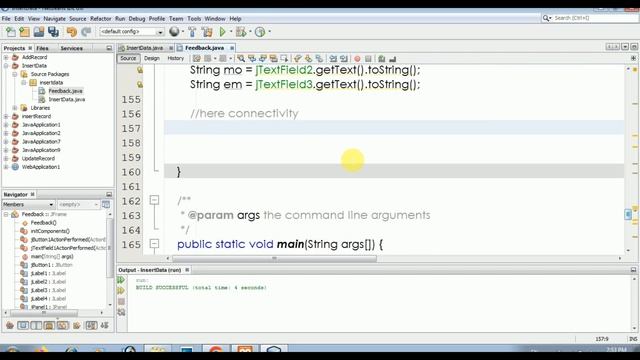The width and height of the screenshot is (640, 360).
Task: Click the Build Project hammer icon
Action: coord(192,32)
